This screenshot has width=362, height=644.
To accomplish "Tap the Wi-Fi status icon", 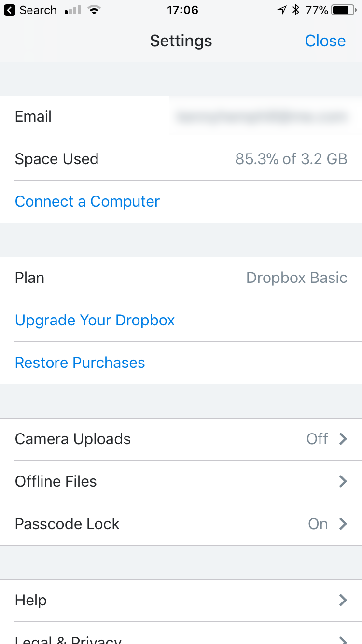I will coord(95,10).
